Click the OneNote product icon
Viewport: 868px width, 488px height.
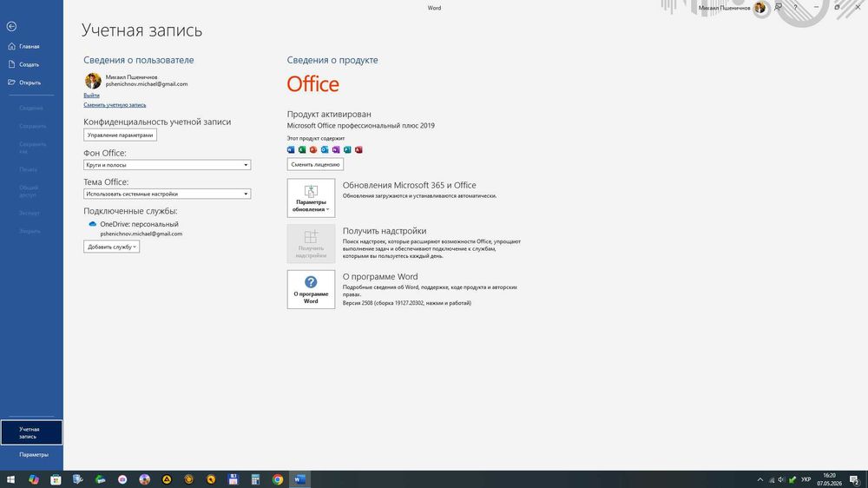click(x=336, y=149)
